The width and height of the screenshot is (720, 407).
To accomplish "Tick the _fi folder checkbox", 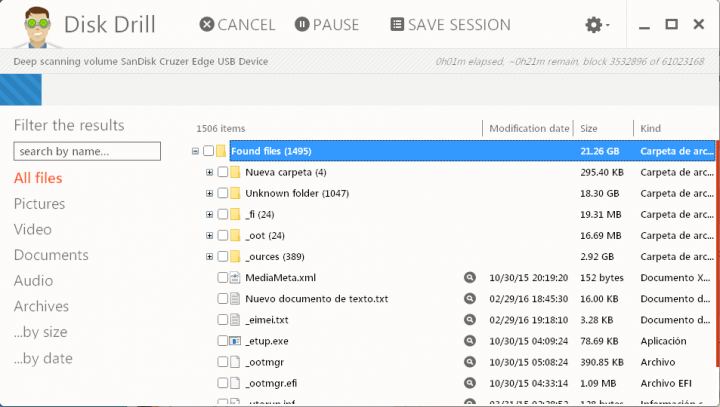I will tap(223, 215).
